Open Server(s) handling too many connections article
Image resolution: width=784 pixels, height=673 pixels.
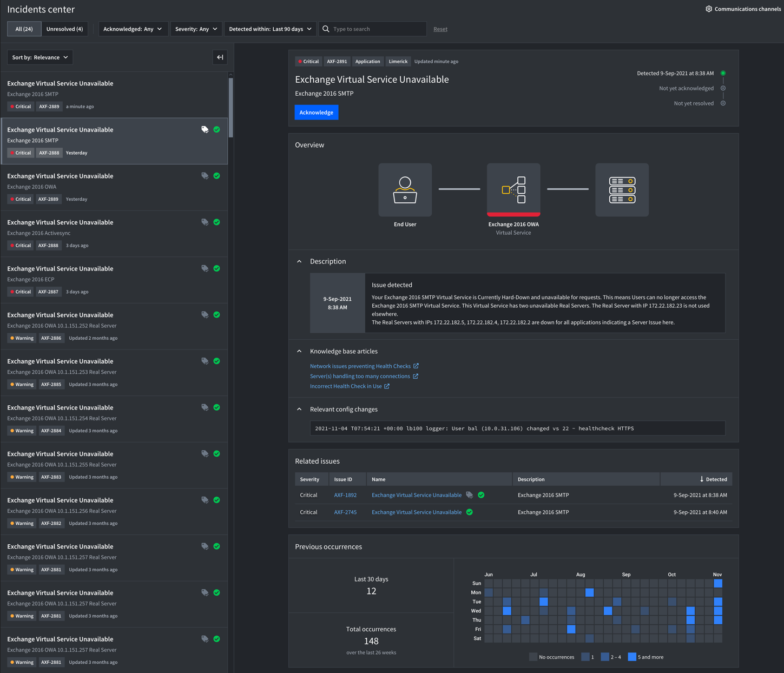(360, 377)
